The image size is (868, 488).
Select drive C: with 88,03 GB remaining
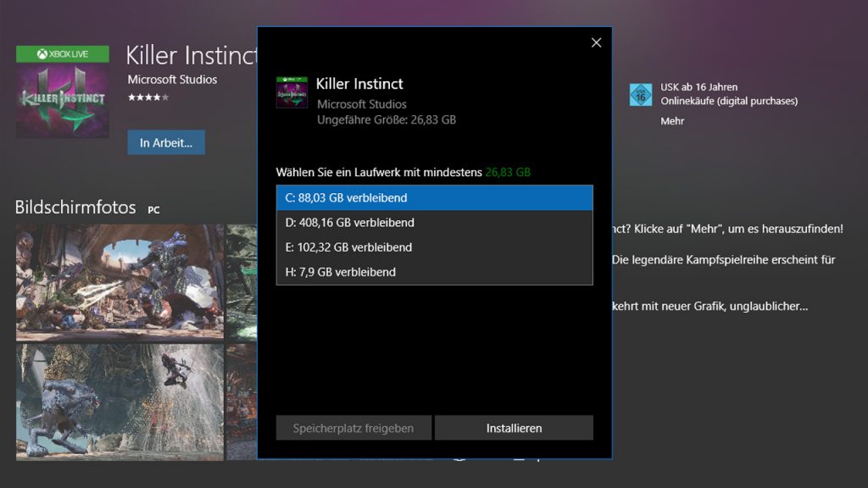point(434,198)
